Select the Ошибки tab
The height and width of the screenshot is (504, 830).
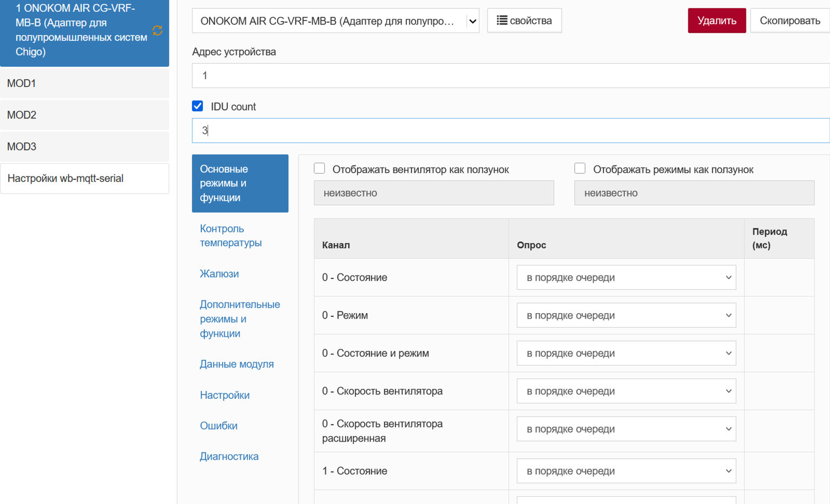(219, 425)
